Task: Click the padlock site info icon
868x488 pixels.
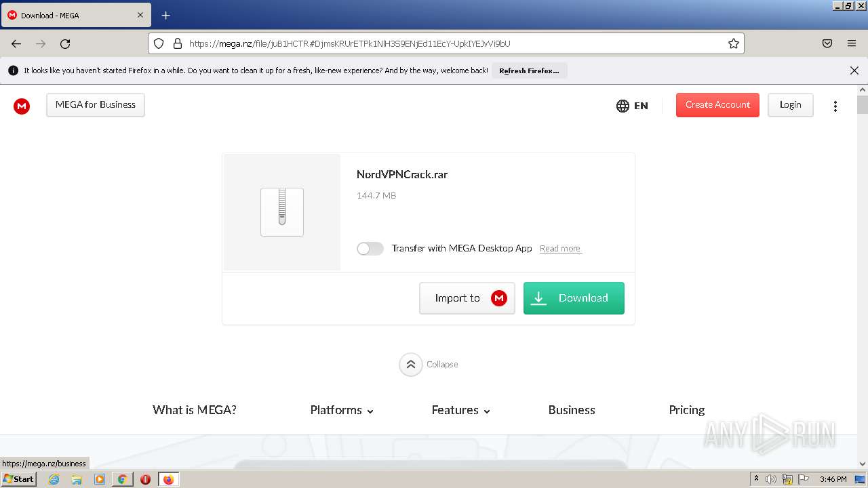Action: click(178, 43)
